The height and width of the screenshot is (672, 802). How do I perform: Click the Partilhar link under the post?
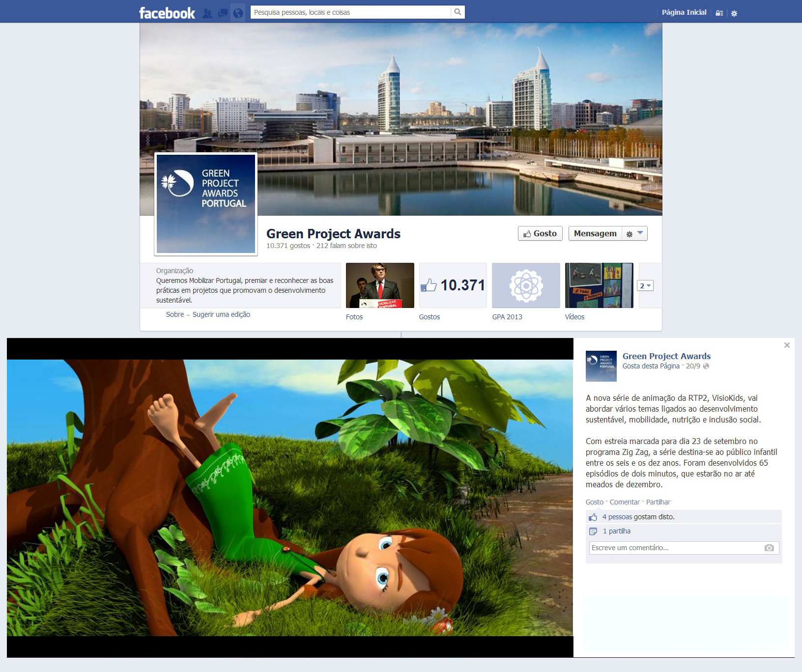658,502
